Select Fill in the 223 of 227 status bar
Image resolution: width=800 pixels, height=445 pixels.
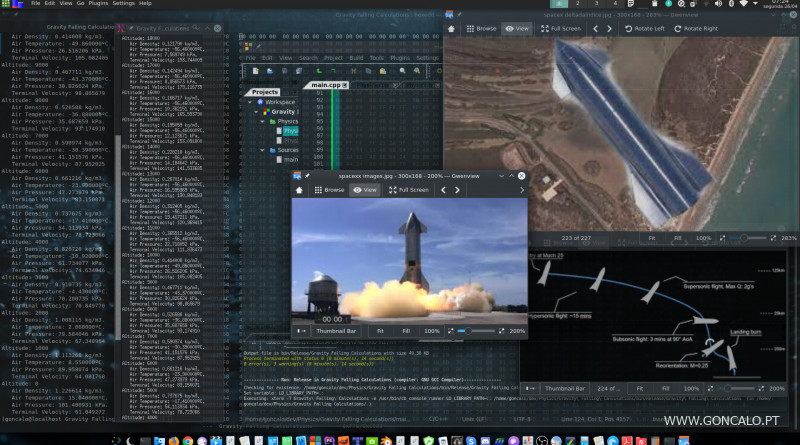tap(678, 238)
